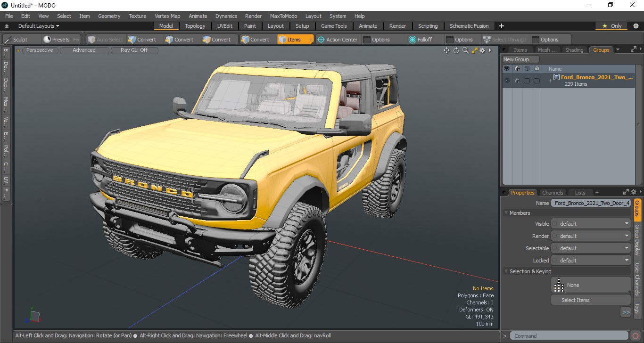This screenshot has width=644, height=343.
Task: Switch to the Shading panel tab
Action: 574,50
